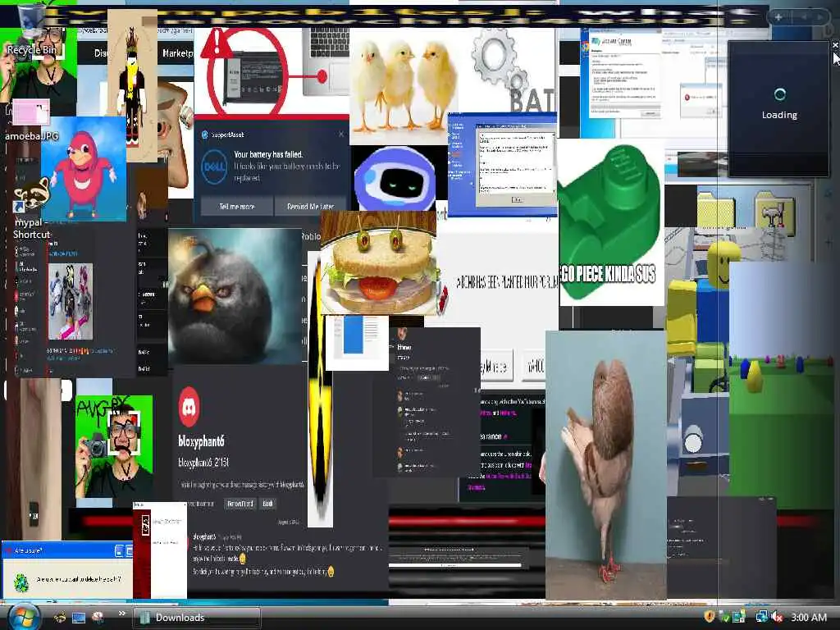
Task: Click the Block button in Discord profile
Action: [267, 504]
